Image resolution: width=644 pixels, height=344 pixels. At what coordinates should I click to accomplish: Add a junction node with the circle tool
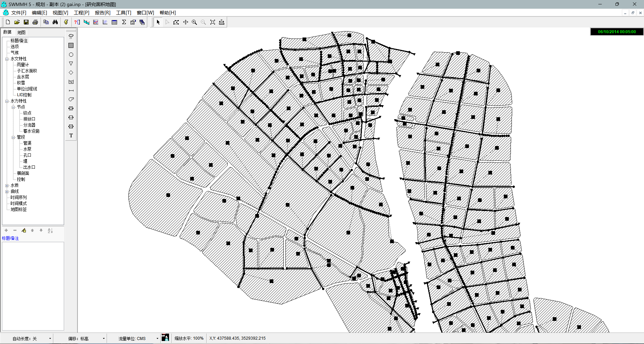[71, 55]
